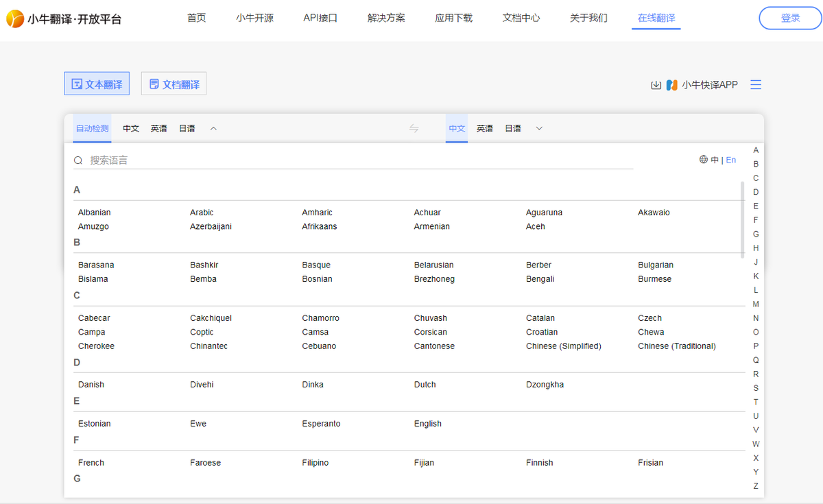The height and width of the screenshot is (504, 823).
Task: Choose Azerbaijani language
Action: 211,226
